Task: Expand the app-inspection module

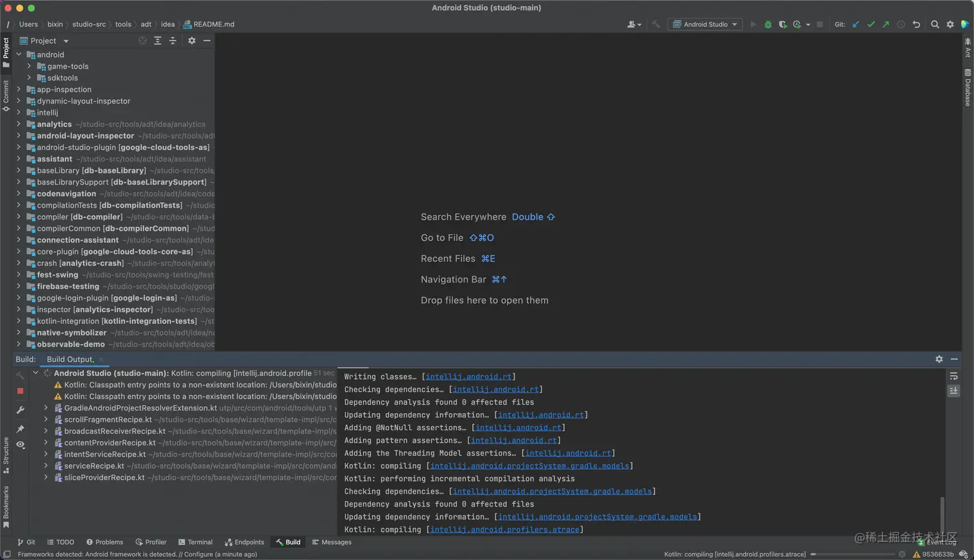Action: click(19, 89)
